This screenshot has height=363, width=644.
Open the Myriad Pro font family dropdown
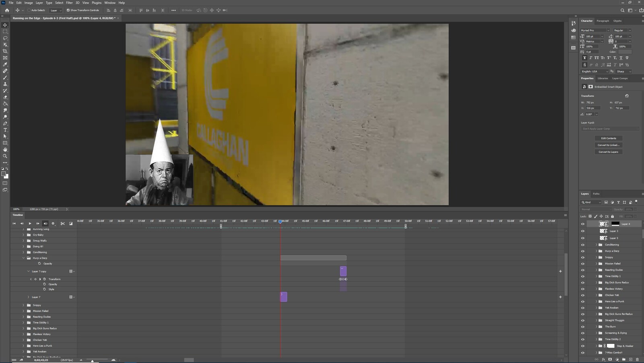[x=595, y=30]
